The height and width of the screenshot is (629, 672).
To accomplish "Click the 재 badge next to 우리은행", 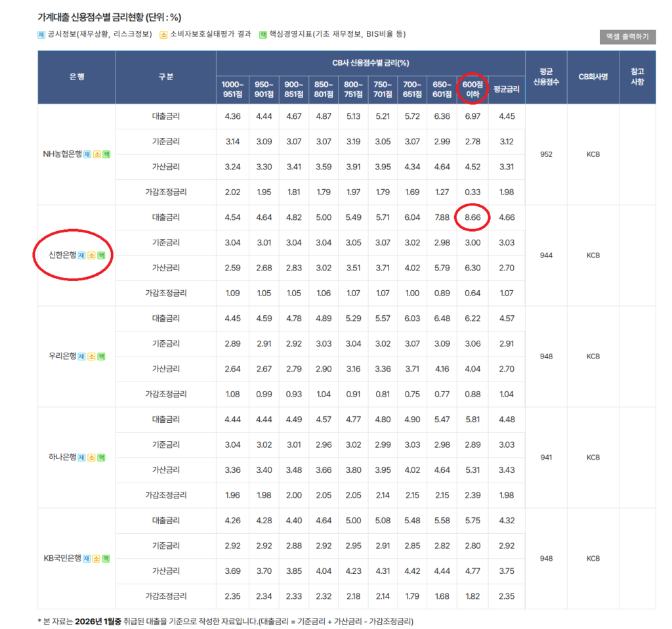I will click(81, 357).
